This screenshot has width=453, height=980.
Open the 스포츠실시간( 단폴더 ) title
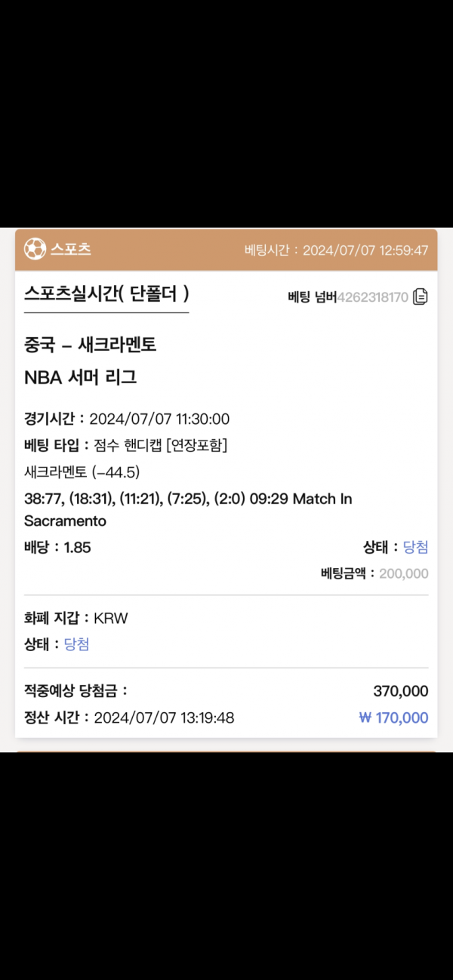point(106,293)
